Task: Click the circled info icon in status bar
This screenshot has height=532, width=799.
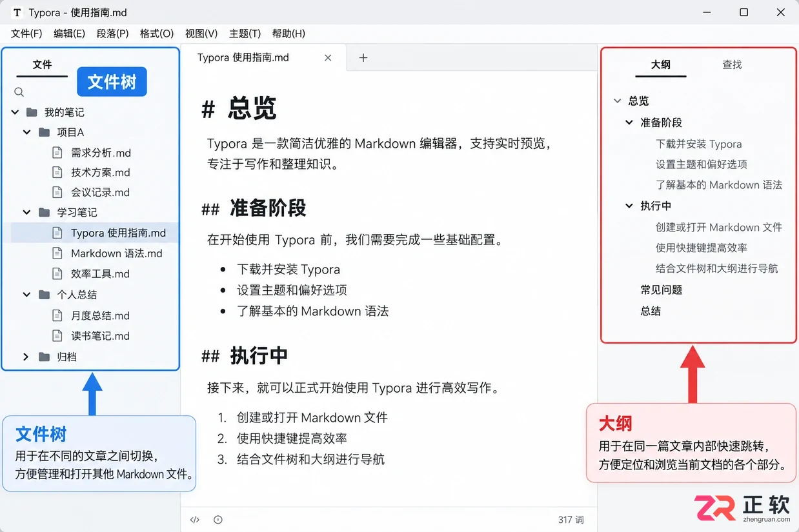Action: [218, 520]
